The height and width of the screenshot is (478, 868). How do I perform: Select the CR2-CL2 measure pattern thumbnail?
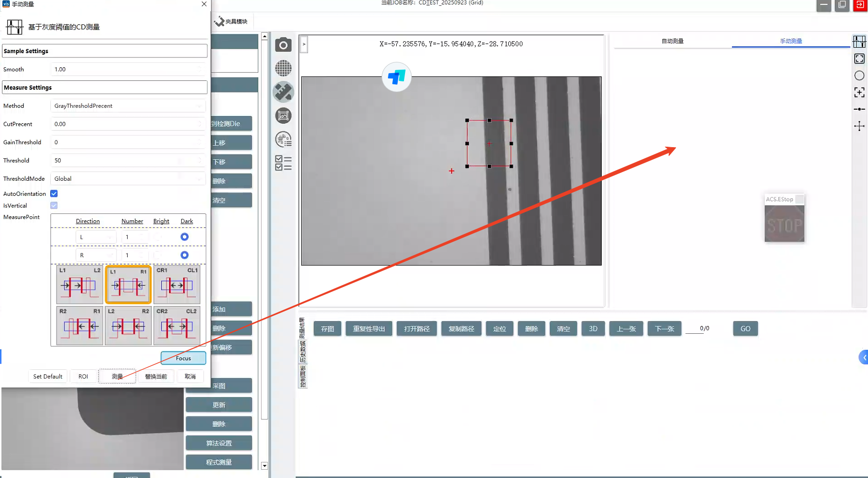tap(176, 325)
